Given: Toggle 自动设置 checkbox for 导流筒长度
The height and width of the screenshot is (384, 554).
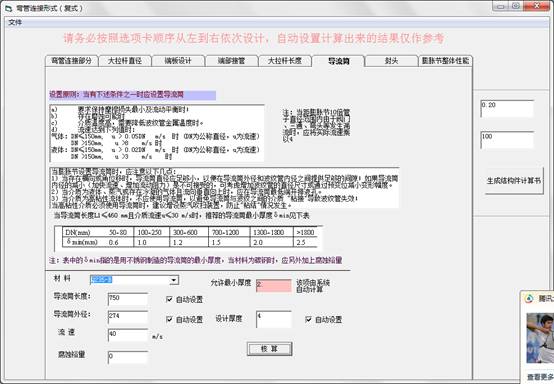Looking at the screenshot, I should click(169, 300).
